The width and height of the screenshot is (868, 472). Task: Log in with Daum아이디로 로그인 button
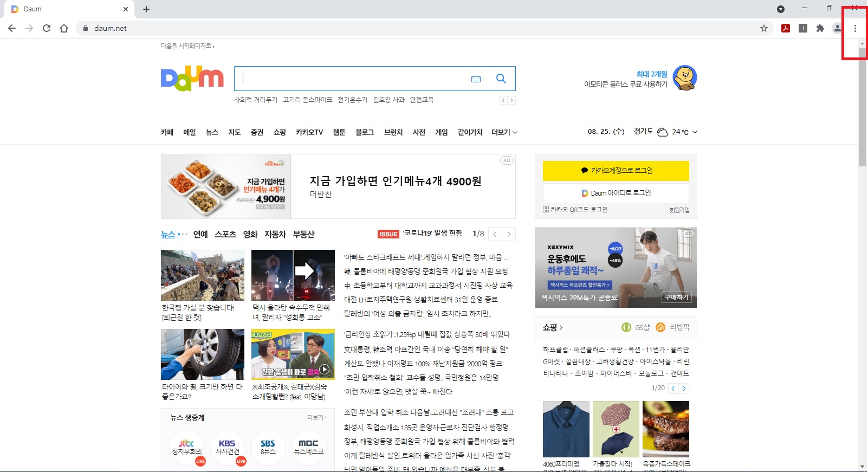pyautogui.click(x=616, y=193)
